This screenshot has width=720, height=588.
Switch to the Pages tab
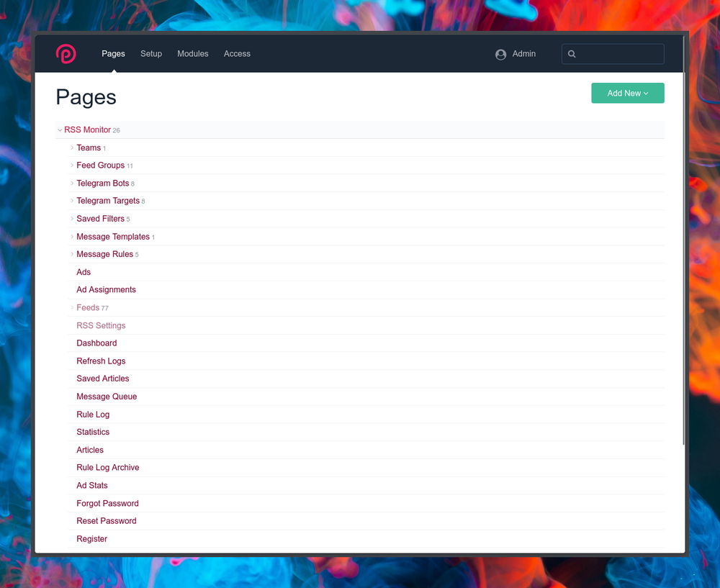[x=113, y=54]
